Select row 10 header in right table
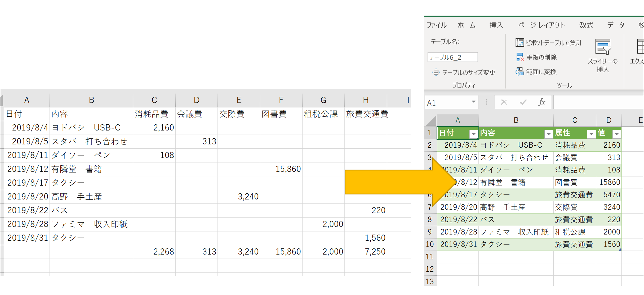Viewport: 644px width, 295px height. pos(430,244)
